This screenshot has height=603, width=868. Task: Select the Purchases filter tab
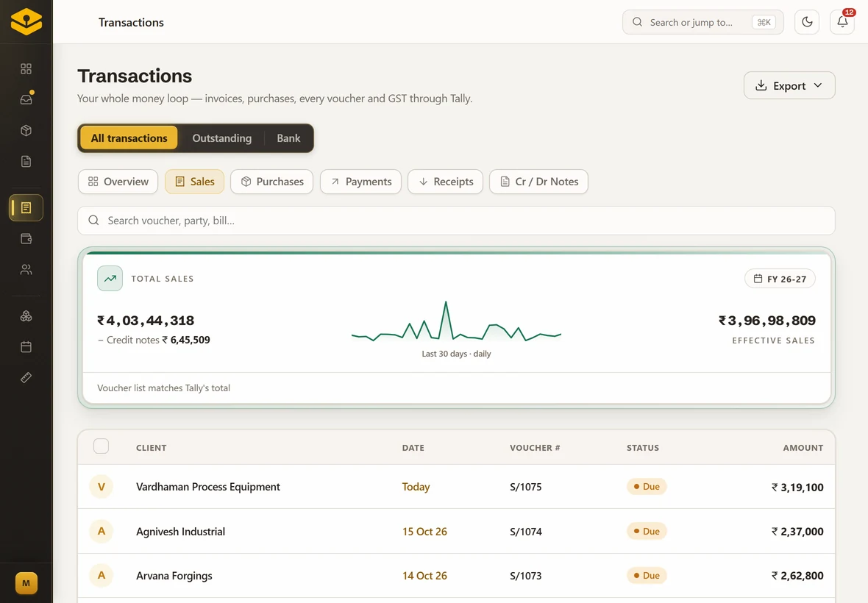pyautogui.click(x=272, y=182)
